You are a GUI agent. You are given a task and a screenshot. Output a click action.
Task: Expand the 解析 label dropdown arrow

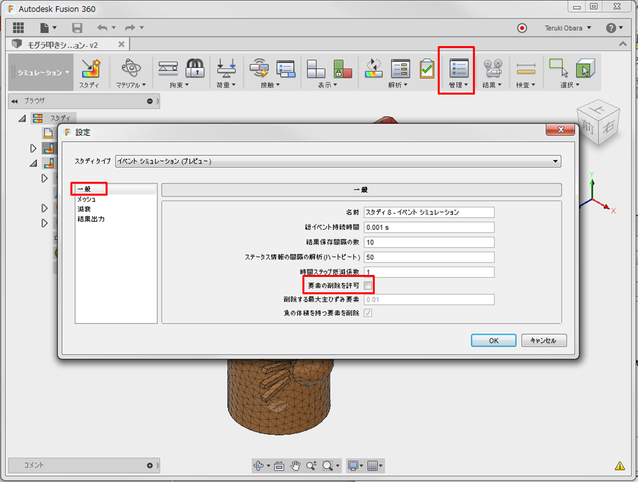coord(406,85)
